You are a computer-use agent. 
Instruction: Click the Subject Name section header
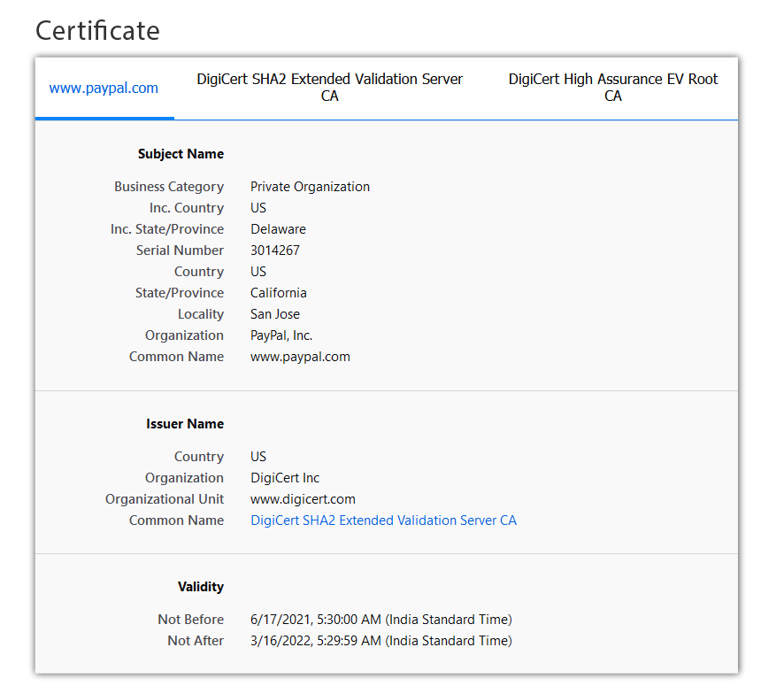(181, 154)
